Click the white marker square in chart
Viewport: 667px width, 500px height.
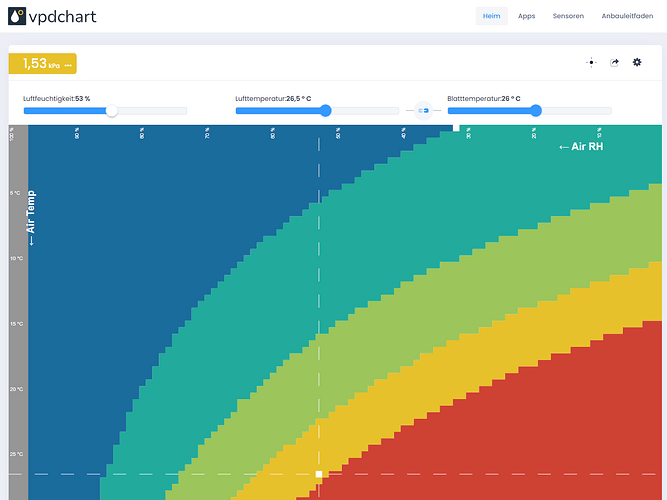pyautogui.click(x=319, y=474)
